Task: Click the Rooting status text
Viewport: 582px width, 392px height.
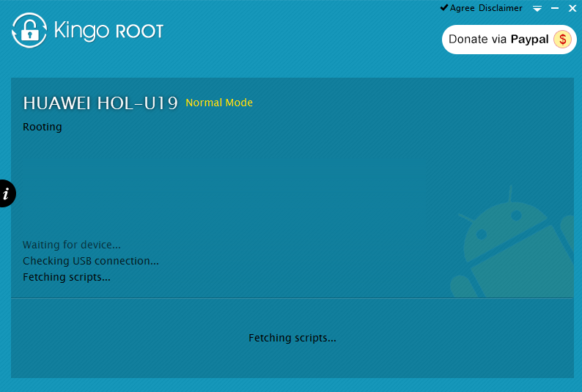Action: point(43,127)
